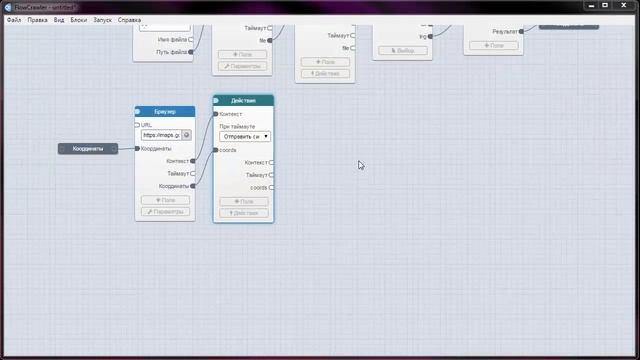
Task: Open Параметры in the Браузер block
Action: click(x=165, y=211)
